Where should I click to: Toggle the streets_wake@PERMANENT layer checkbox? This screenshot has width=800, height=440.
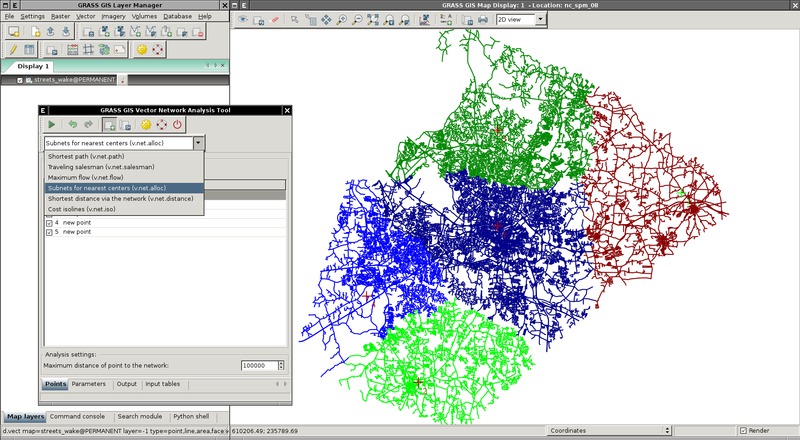point(20,80)
